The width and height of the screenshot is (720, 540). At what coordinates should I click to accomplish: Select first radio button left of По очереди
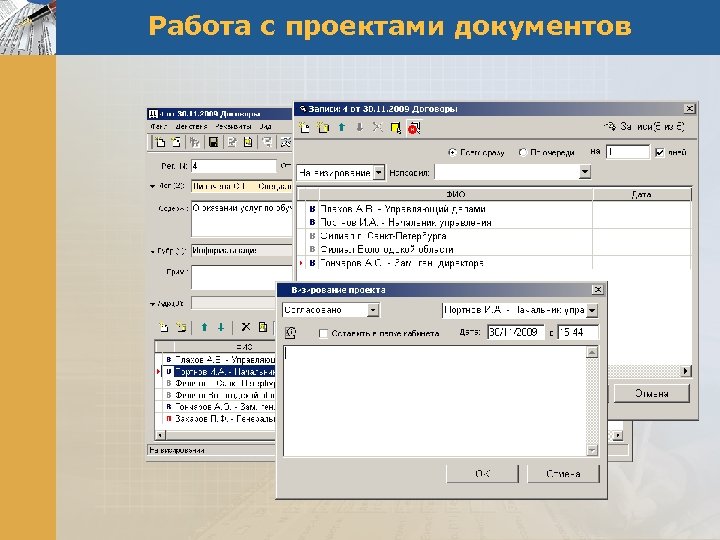click(452, 152)
